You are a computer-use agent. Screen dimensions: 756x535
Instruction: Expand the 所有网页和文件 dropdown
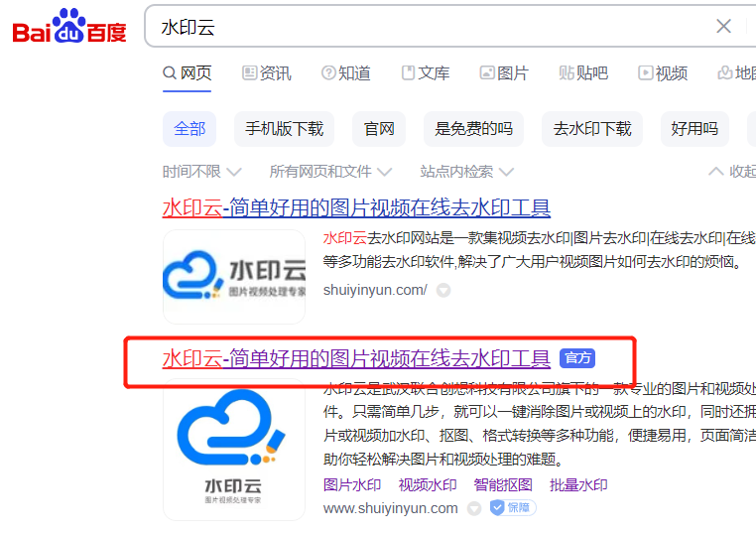pos(330,172)
